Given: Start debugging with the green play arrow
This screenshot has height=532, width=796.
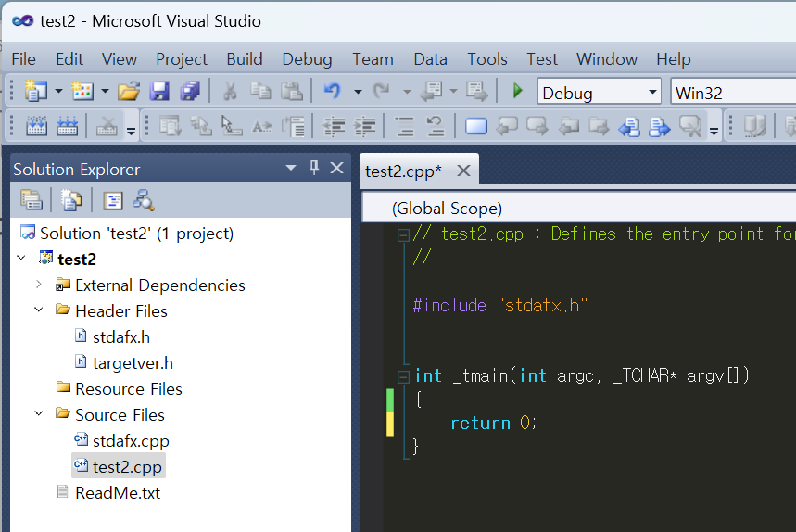Looking at the screenshot, I should click(x=517, y=92).
